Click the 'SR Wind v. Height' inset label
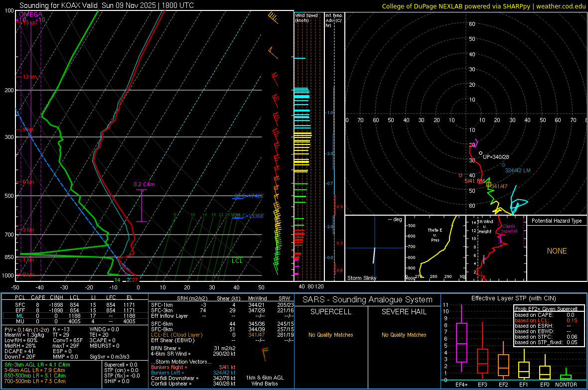 [485, 227]
